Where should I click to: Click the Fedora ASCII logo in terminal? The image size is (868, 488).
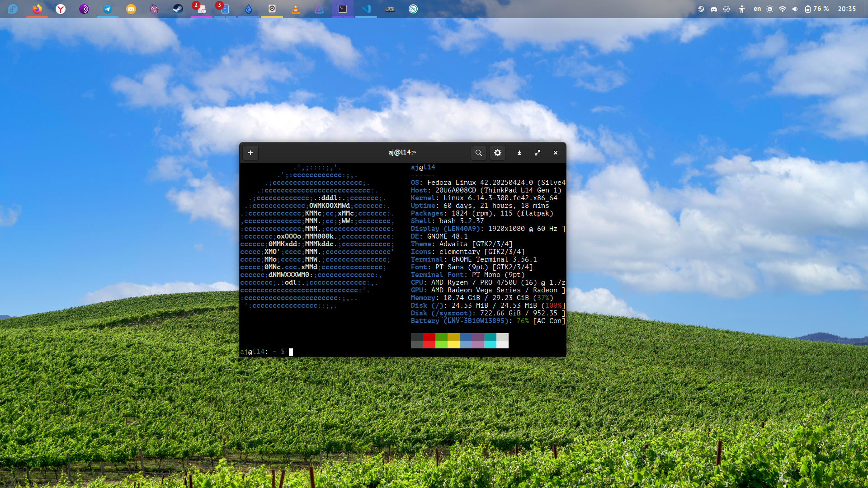click(x=317, y=236)
